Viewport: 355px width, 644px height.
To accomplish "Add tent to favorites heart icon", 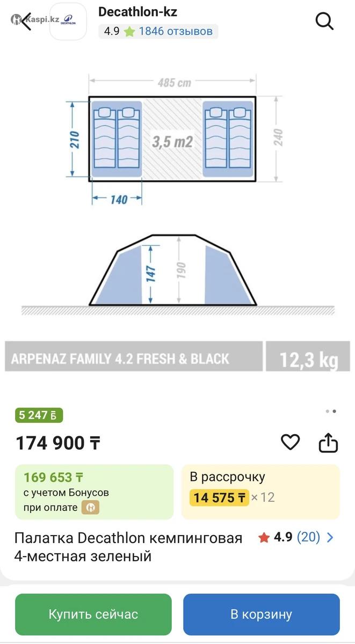I will click(291, 442).
